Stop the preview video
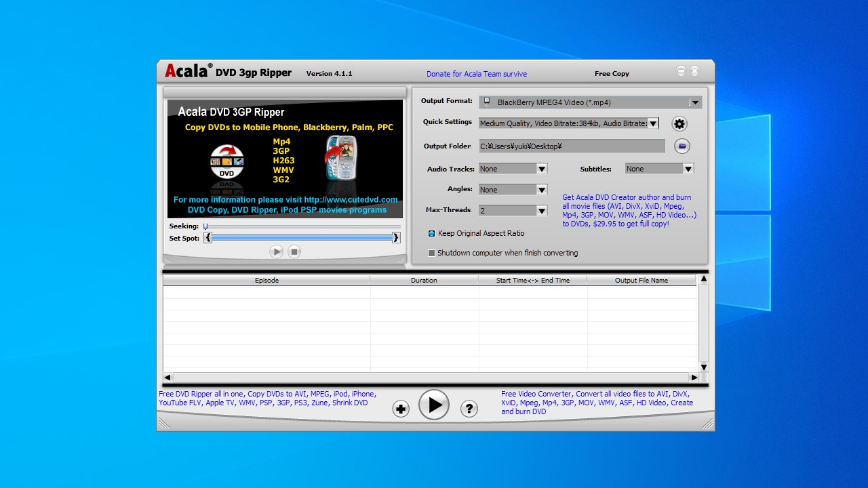The height and width of the screenshot is (488, 868). point(294,251)
